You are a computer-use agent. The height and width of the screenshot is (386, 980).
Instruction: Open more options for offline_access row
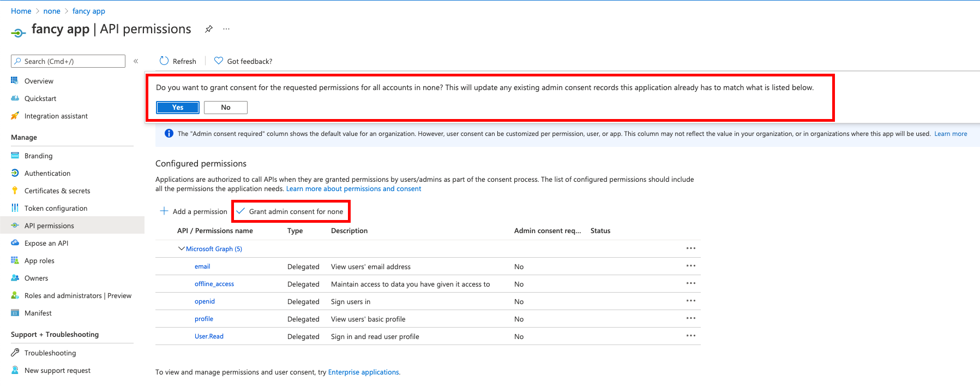click(691, 283)
